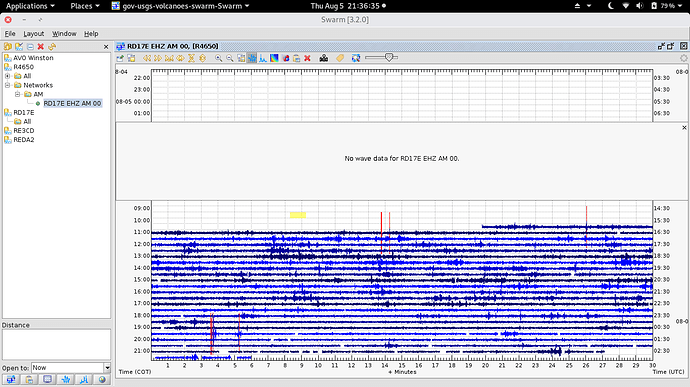Click the open clipboard button
The height and width of the screenshot is (387, 690).
(x=29, y=380)
